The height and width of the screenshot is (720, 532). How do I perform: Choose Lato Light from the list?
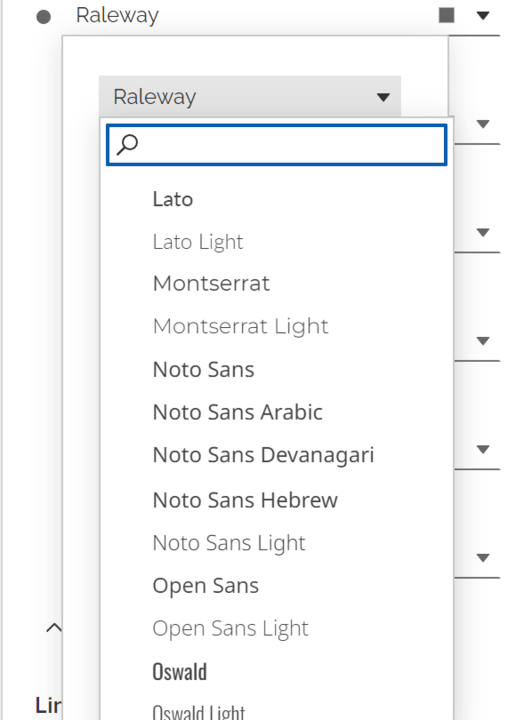click(x=198, y=242)
